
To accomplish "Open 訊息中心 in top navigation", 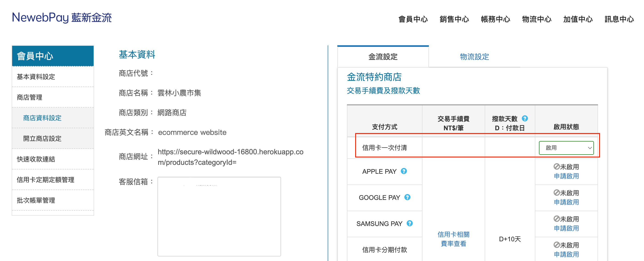I will pos(619,19).
